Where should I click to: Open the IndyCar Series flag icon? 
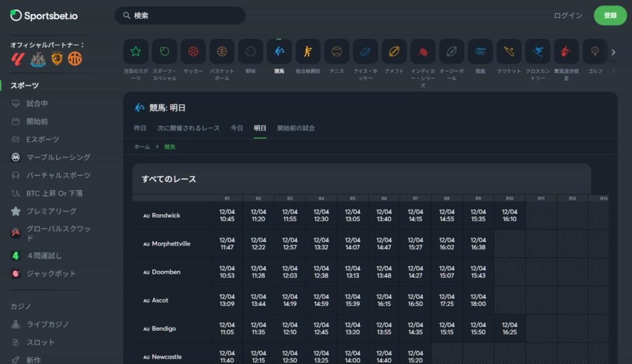tap(423, 52)
